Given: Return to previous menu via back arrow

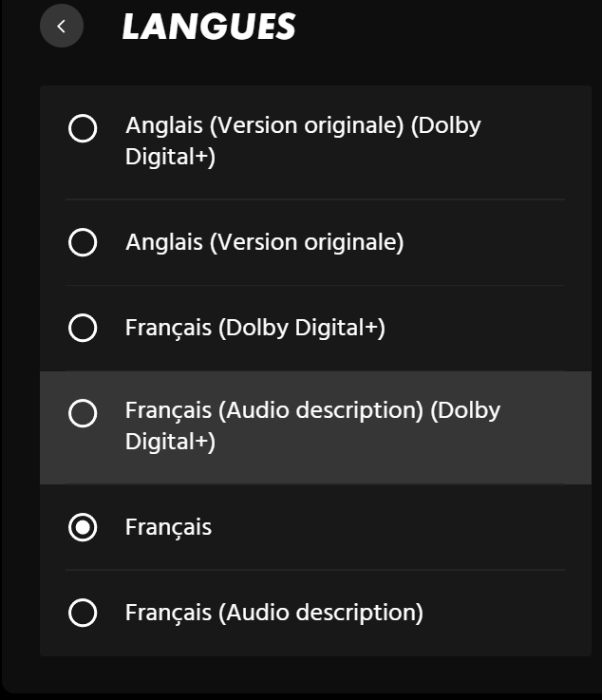Looking at the screenshot, I should 62,27.
